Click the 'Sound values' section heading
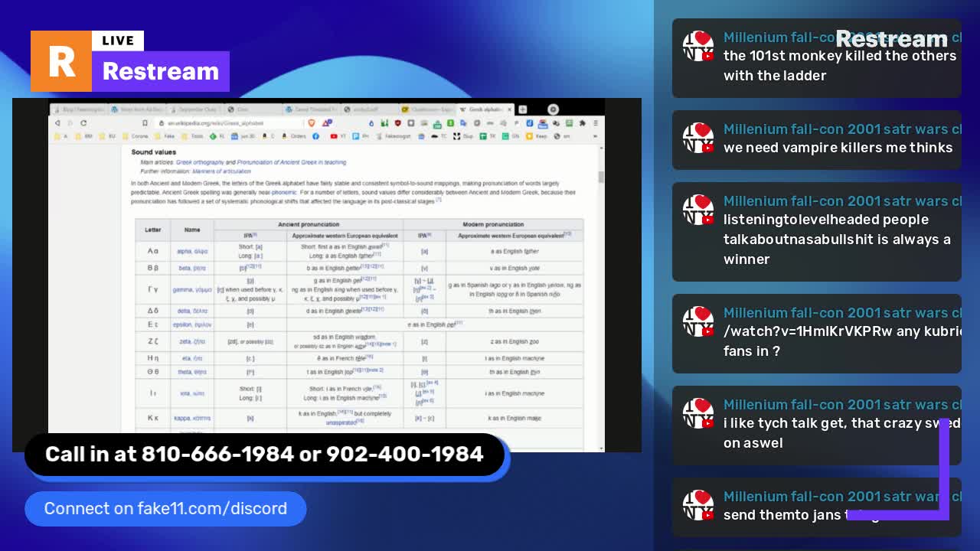This screenshot has width=980, height=551. tap(153, 152)
